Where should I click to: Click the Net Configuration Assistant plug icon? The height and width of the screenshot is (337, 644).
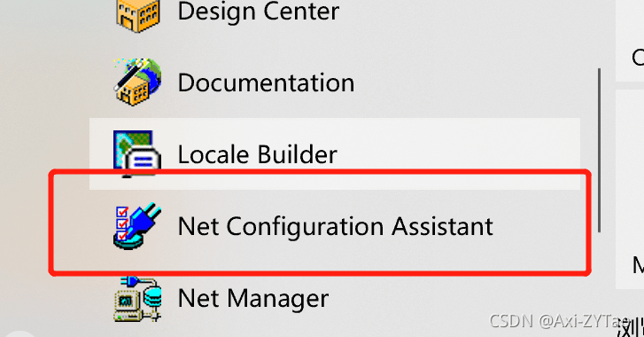point(137,225)
